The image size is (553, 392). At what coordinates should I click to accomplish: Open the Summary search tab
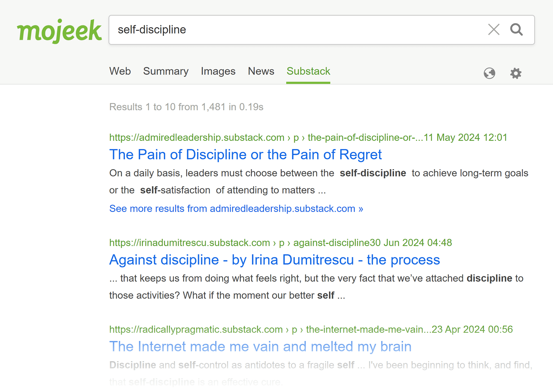(166, 72)
